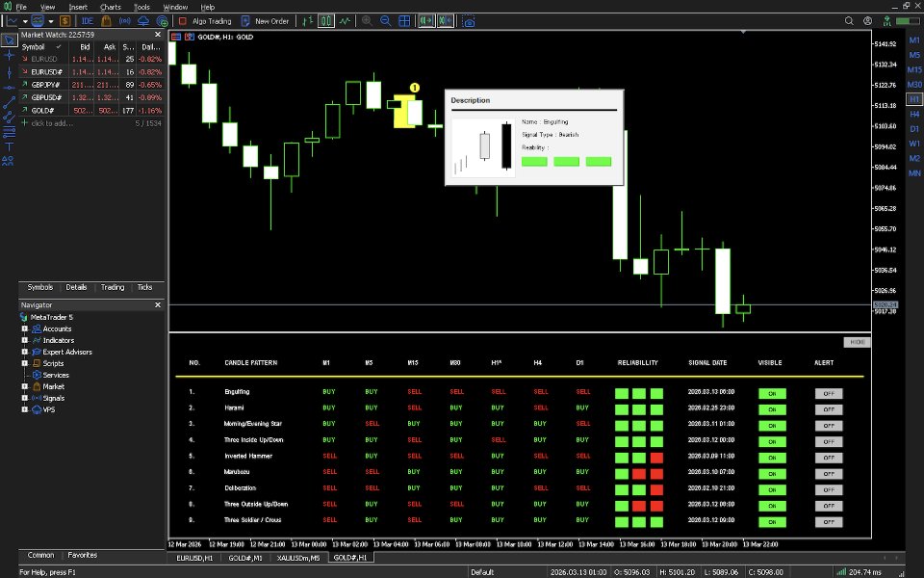Screen dimensions: 924x578
Task: Select the Crosshair tool in the left toolbar
Action: pyautogui.click(x=8, y=55)
